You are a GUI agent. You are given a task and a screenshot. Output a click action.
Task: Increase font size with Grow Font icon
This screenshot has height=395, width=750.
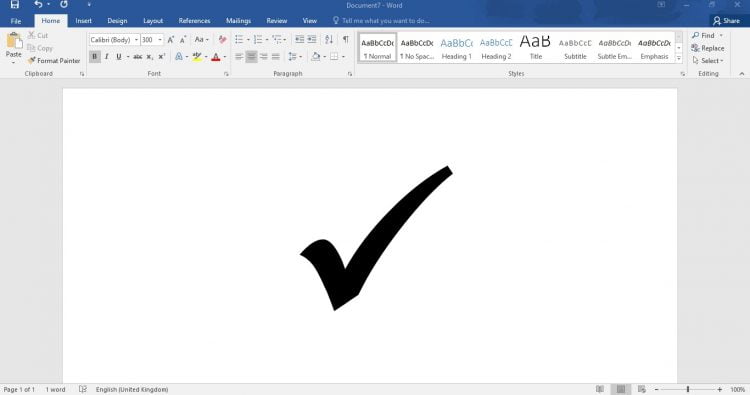point(171,40)
